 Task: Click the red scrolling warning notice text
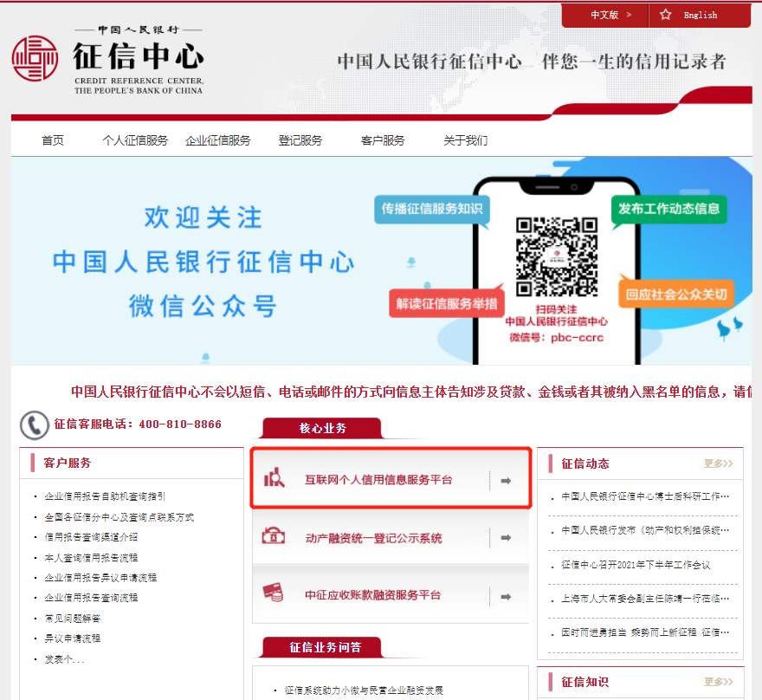tap(411, 392)
